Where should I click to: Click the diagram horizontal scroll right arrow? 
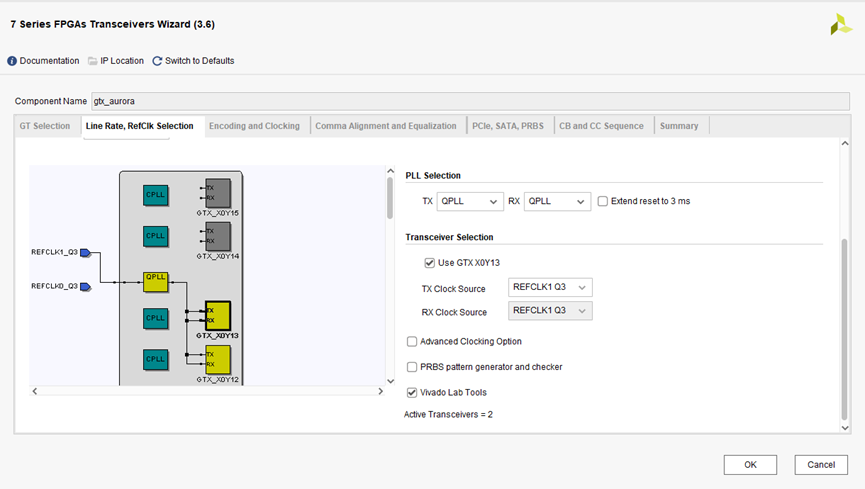380,391
